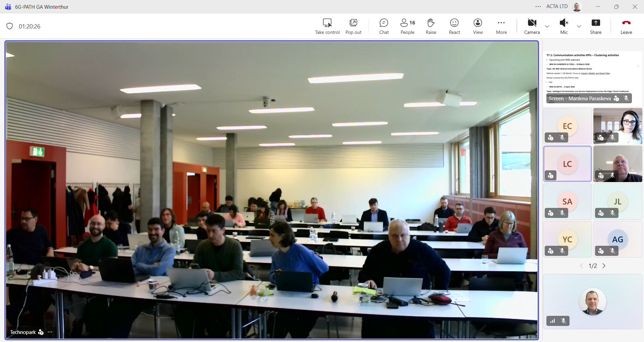This screenshot has width=644, height=342.
Task: Click the woman with glasses video tile
Action: coord(618,126)
